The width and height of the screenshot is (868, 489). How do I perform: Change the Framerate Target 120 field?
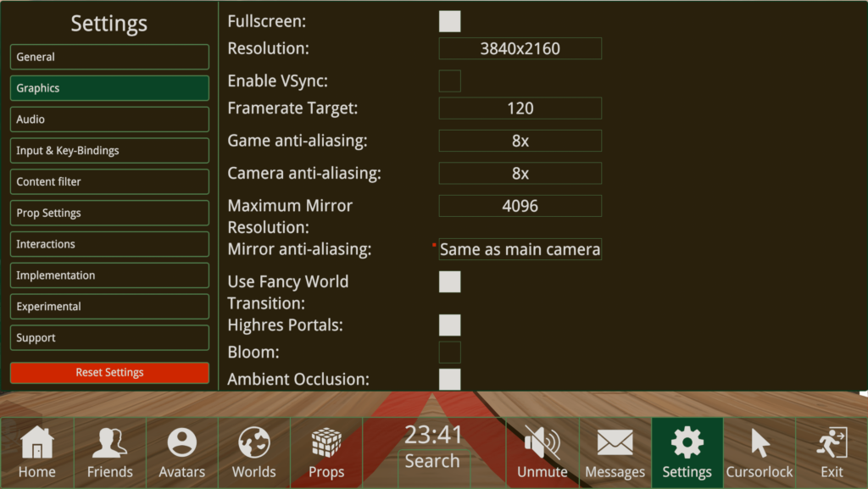pos(520,108)
